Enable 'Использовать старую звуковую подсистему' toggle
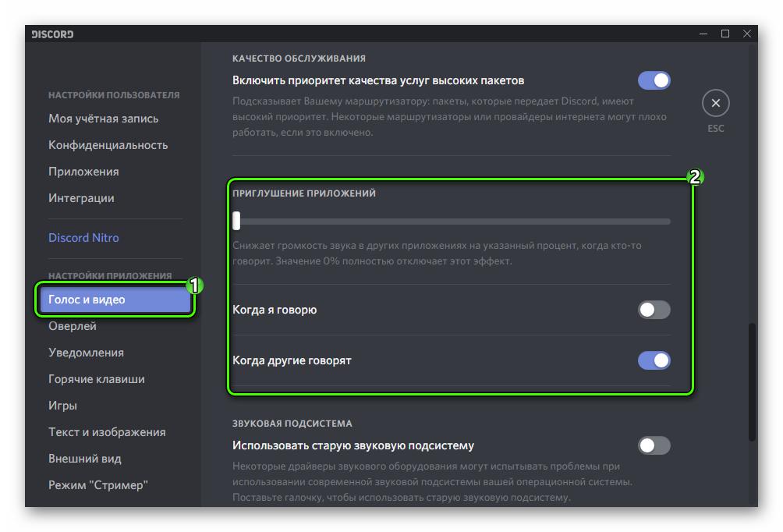 [x=654, y=445]
